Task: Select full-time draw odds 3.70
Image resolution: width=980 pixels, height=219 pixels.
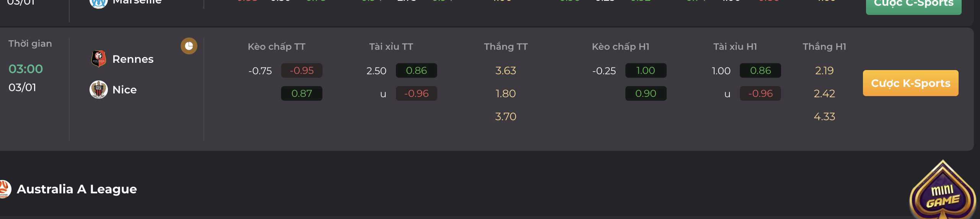Action: (x=506, y=116)
